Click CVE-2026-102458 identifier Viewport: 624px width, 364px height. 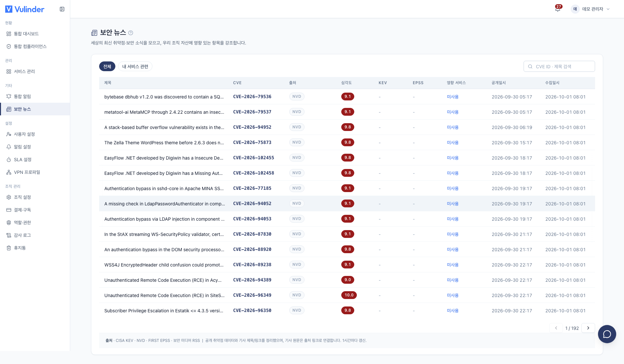253,173
